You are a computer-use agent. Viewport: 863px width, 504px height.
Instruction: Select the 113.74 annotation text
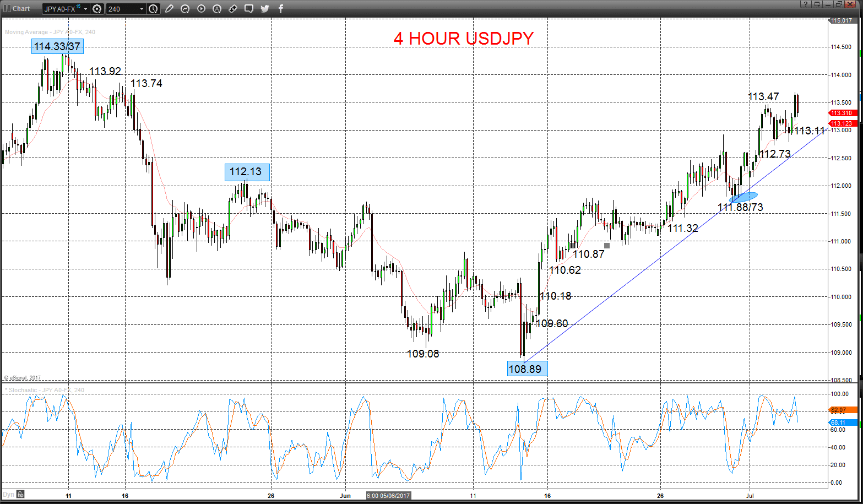click(146, 83)
